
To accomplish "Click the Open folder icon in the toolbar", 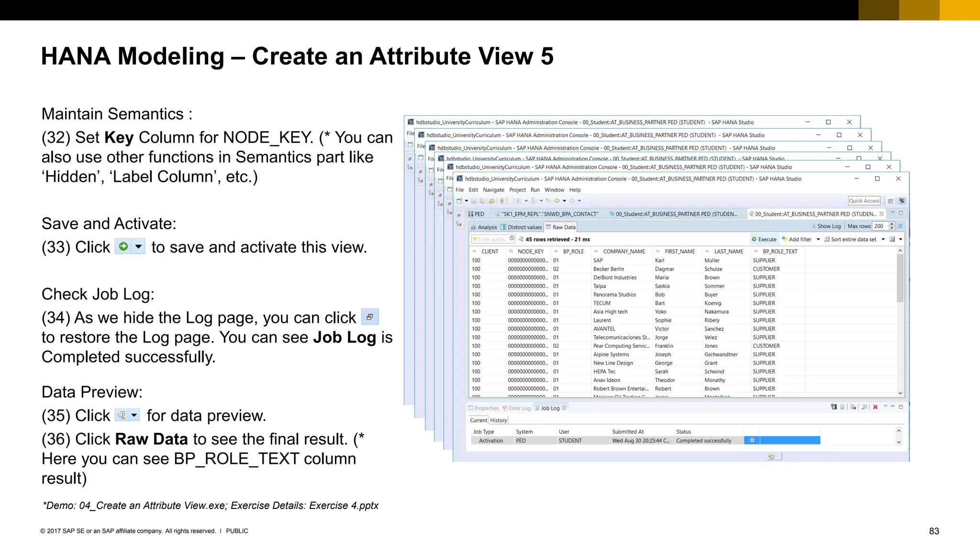I will 491,201.
